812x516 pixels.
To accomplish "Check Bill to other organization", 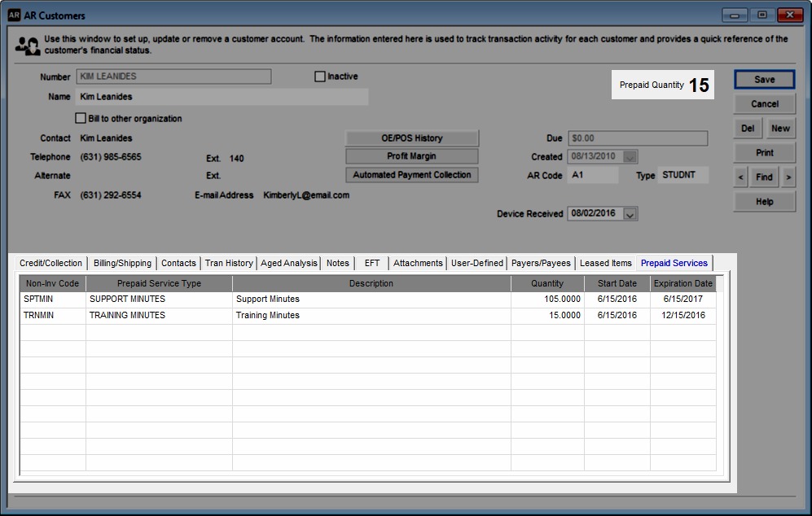I will pos(81,117).
